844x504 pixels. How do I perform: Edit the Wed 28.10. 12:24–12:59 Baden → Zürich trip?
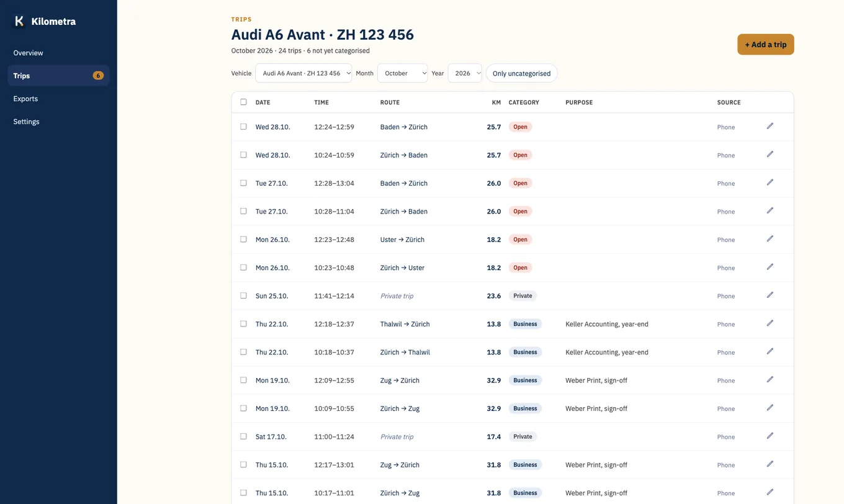pos(770,126)
